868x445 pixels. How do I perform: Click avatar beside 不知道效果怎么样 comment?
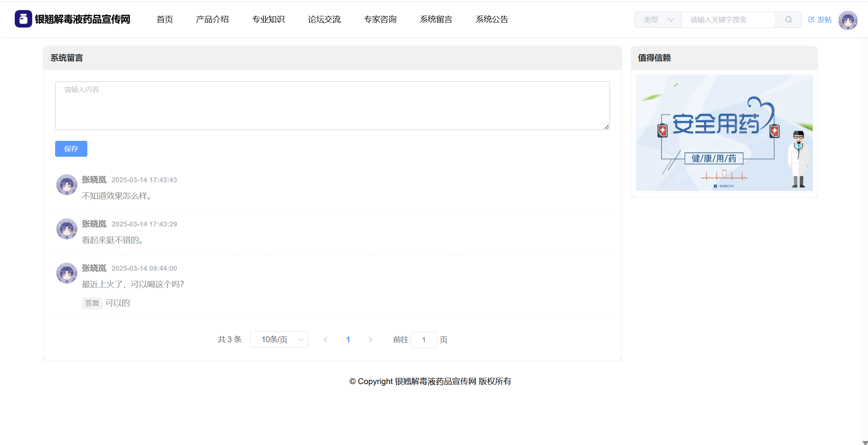point(67,185)
